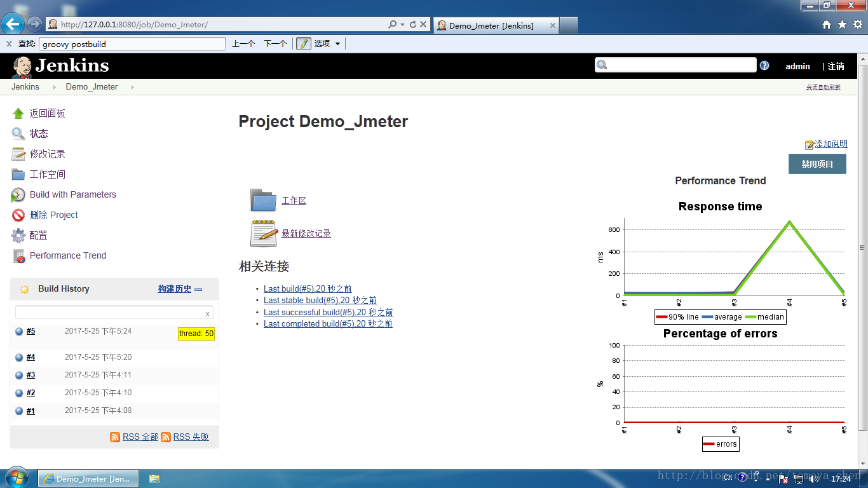Open the 添加说明 link
868x488 pixels.
click(x=831, y=144)
